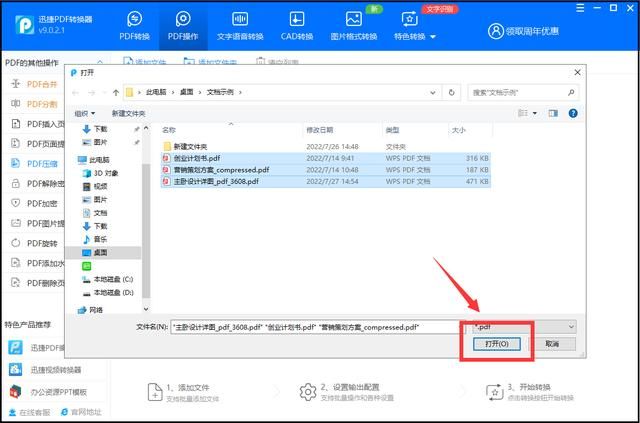Go forward in the 打开 dialog

point(91,93)
